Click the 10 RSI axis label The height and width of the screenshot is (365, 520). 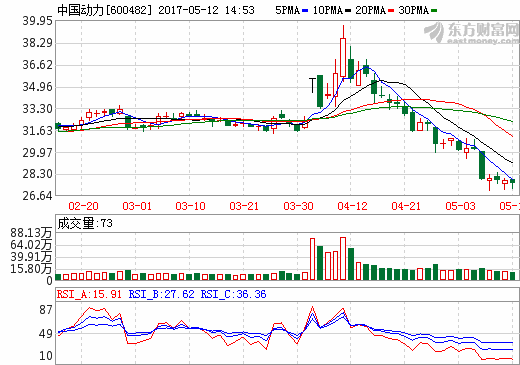[46, 356]
